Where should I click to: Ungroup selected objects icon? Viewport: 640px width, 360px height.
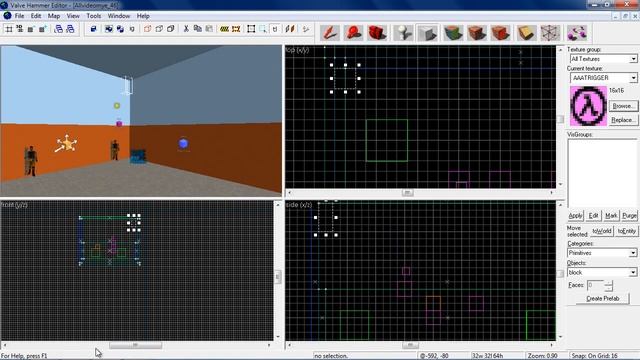pos(120,29)
